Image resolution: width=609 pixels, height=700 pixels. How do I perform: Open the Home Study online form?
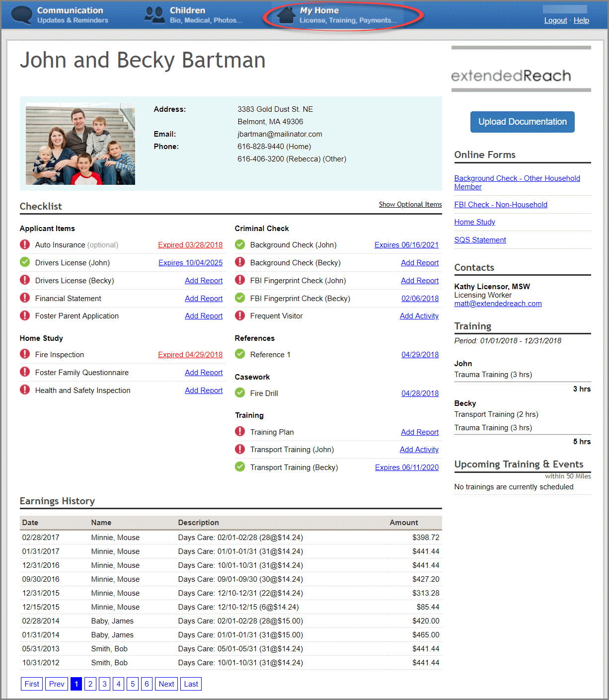click(474, 222)
